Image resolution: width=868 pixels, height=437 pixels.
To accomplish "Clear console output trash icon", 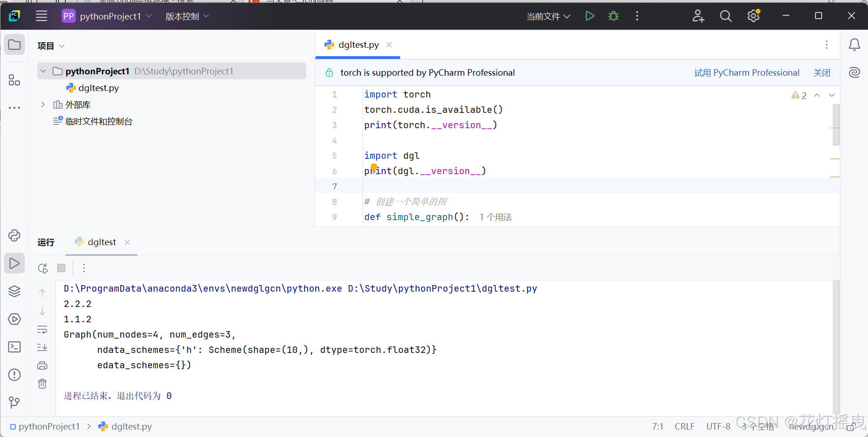I will (x=42, y=384).
